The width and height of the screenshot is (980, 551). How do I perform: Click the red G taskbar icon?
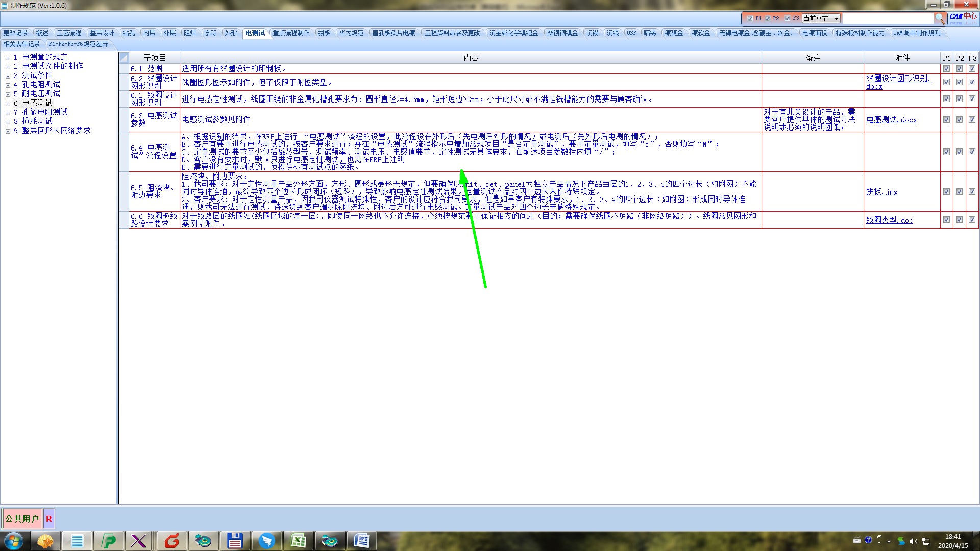point(171,541)
